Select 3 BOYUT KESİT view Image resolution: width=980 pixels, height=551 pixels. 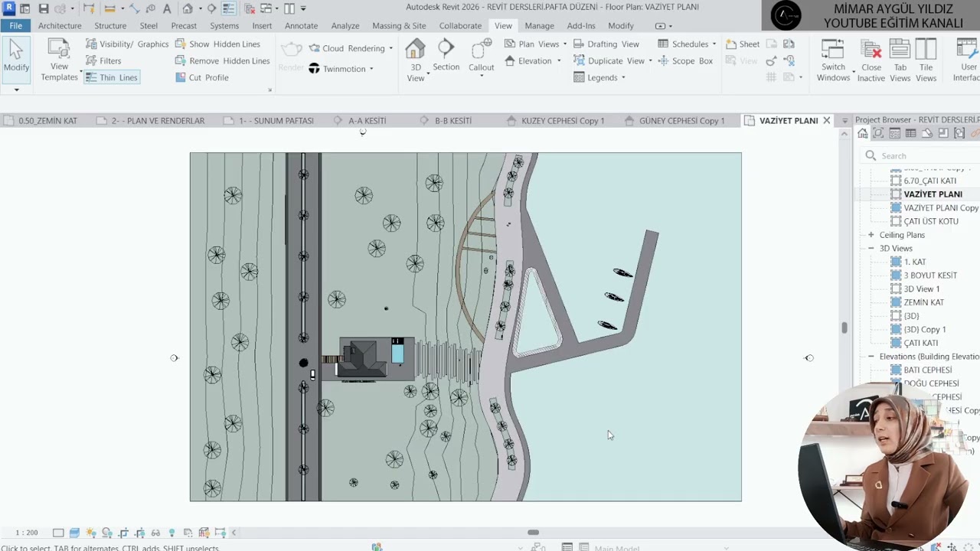(x=930, y=275)
